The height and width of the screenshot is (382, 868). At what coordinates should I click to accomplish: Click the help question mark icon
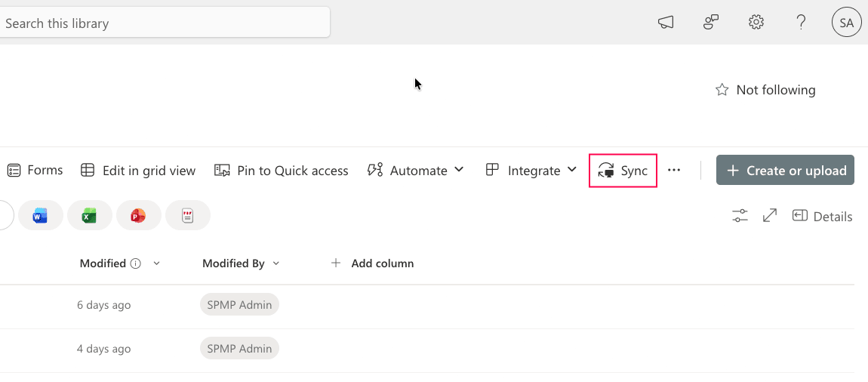click(x=802, y=23)
